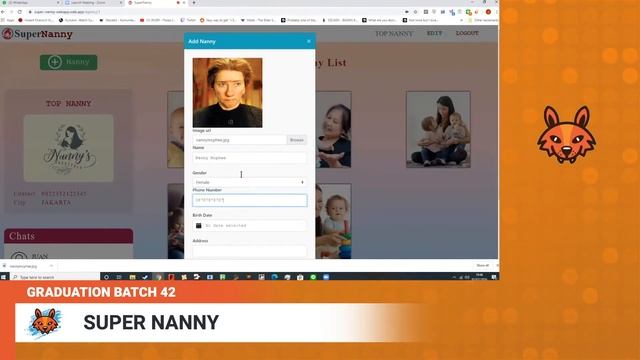Screen dimensions: 640x360
Task: Click the SuperNanny logo
Action: click(x=38, y=34)
